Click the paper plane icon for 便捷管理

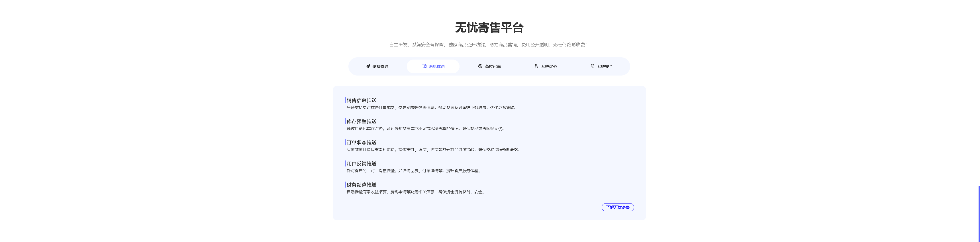coord(368,66)
